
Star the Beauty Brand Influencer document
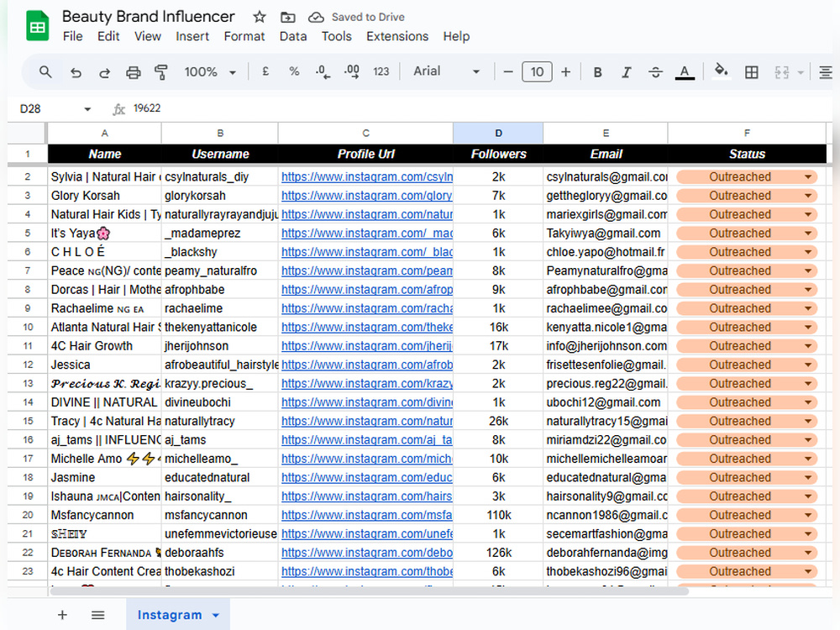(x=260, y=17)
